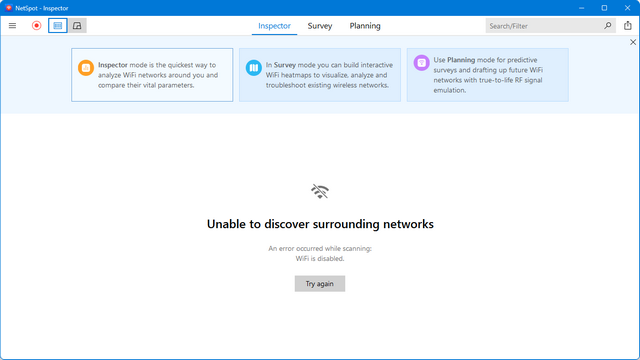Close the NetSpot window

click(627, 8)
